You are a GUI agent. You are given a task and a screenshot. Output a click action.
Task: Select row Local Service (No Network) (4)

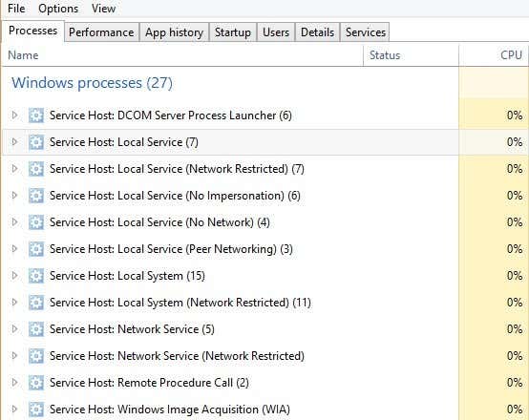click(264, 222)
